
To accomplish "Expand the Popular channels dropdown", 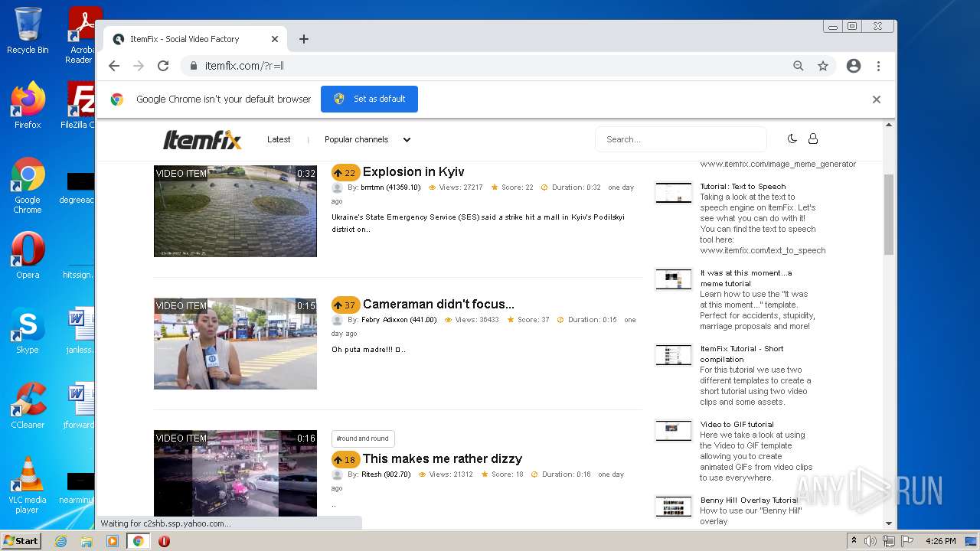I will click(367, 139).
